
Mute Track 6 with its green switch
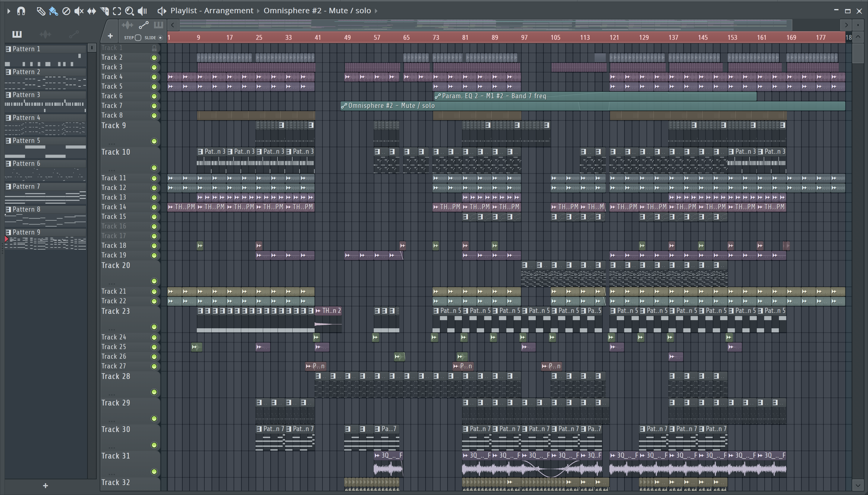154,96
